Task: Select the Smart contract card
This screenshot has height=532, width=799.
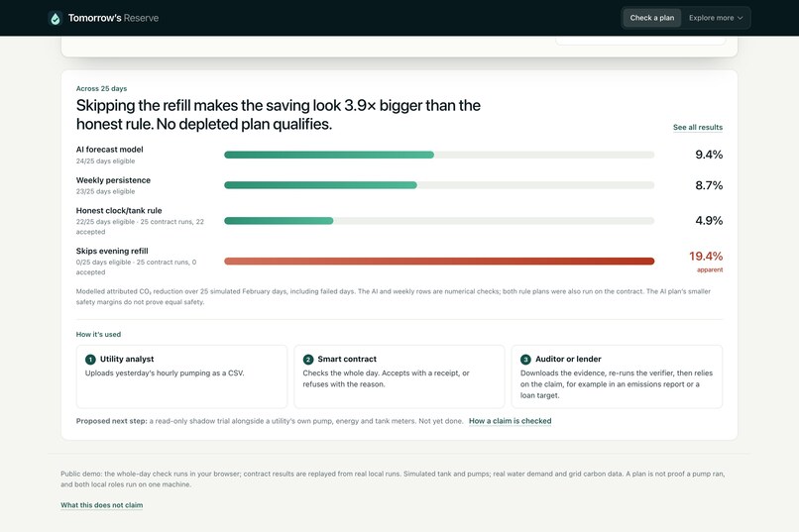Action: [x=399, y=376]
